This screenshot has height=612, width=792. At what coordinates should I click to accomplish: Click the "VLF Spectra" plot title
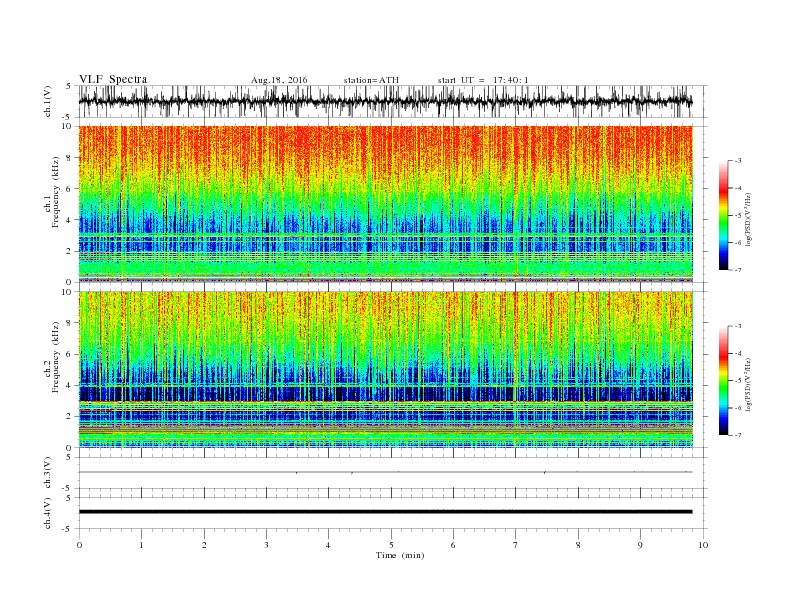pyautogui.click(x=113, y=79)
